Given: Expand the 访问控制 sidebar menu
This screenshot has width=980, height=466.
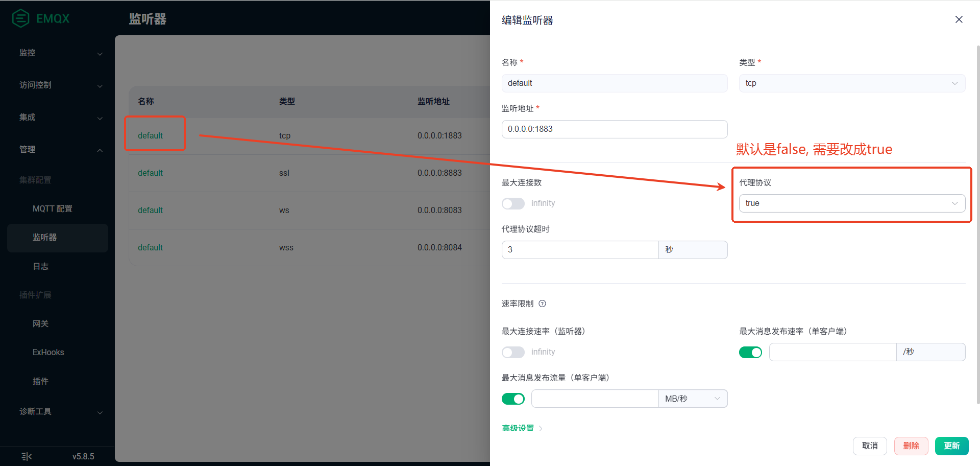Looking at the screenshot, I should coord(60,85).
